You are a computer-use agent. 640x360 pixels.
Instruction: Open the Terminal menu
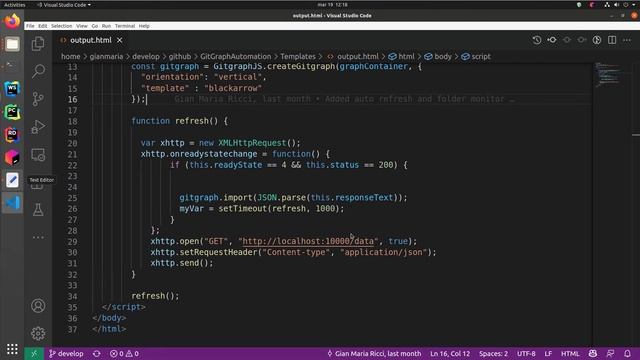[125, 26]
